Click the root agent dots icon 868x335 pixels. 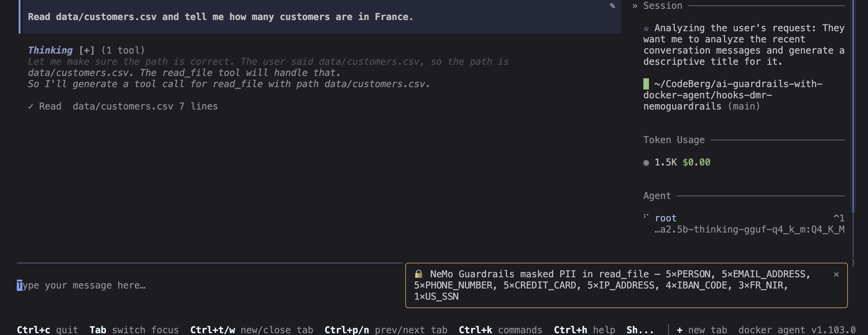tap(646, 216)
